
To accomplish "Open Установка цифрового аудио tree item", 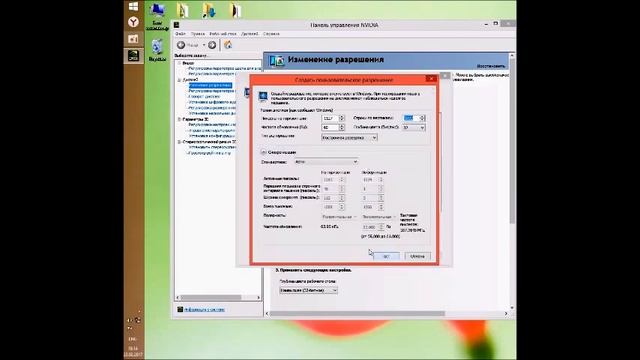I will point(212,102).
